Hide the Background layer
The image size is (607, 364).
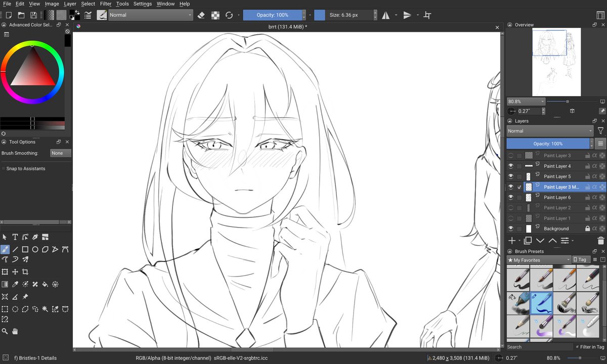pyautogui.click(x=511, y=229)
